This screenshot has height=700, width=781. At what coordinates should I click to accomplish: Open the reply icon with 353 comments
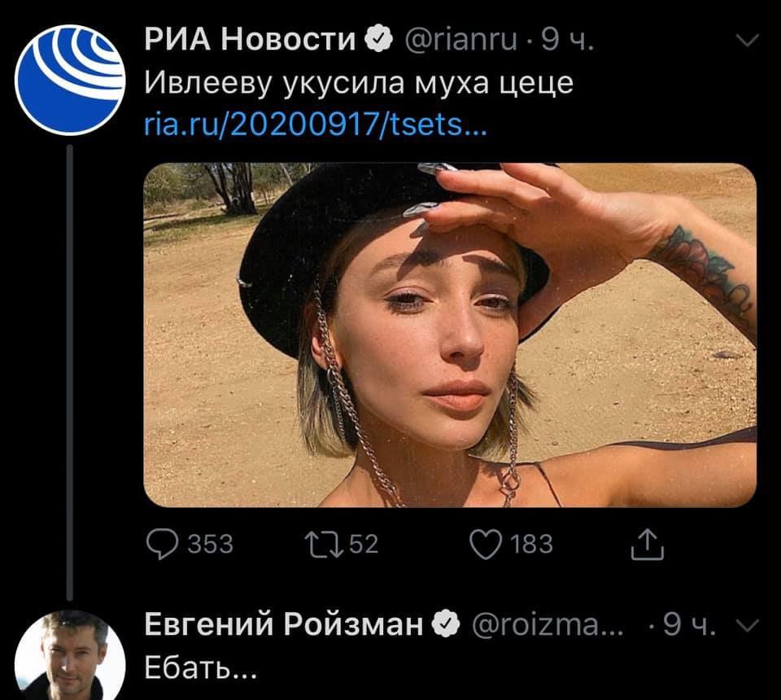[x=163, y=544]
